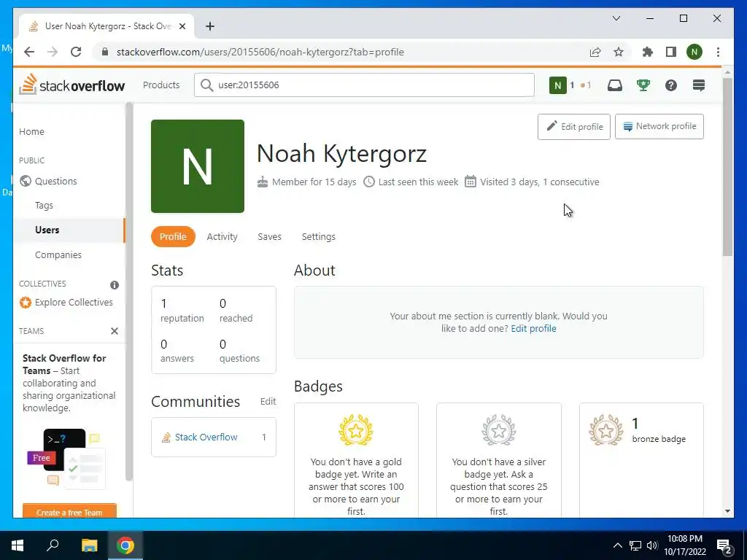Open File Explorer from the taskbar
The image size is (747, 560).
[x=89, y=545]
